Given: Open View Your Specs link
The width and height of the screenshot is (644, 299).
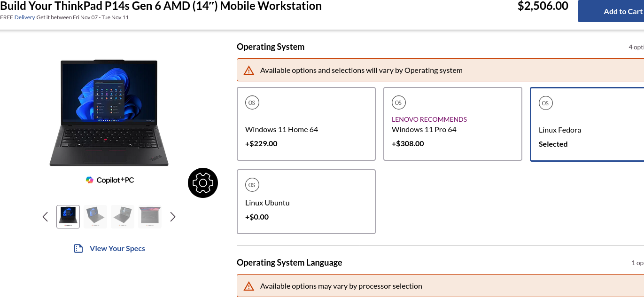Looking at the screenshot, I should [117, 248].
